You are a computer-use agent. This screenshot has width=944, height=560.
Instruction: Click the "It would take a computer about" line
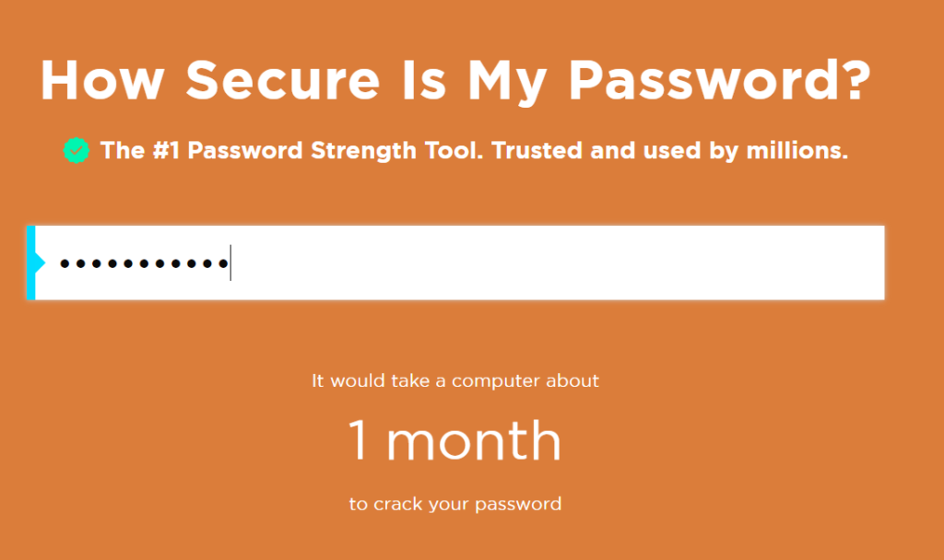tap(455, 379)
